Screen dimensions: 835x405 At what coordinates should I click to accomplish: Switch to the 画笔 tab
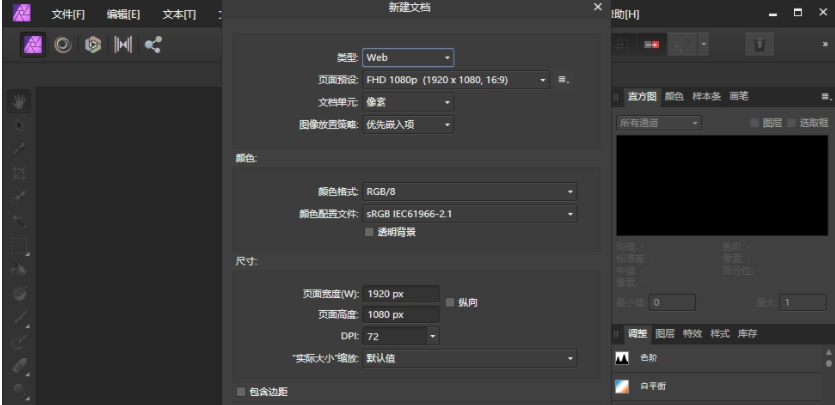[x=739, y=96]
